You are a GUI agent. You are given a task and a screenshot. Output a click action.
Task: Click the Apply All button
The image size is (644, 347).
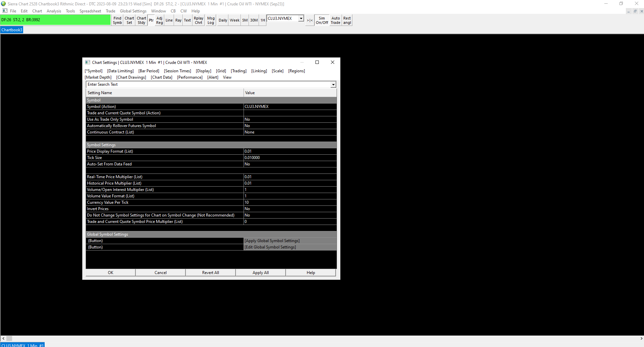[261, 273]
